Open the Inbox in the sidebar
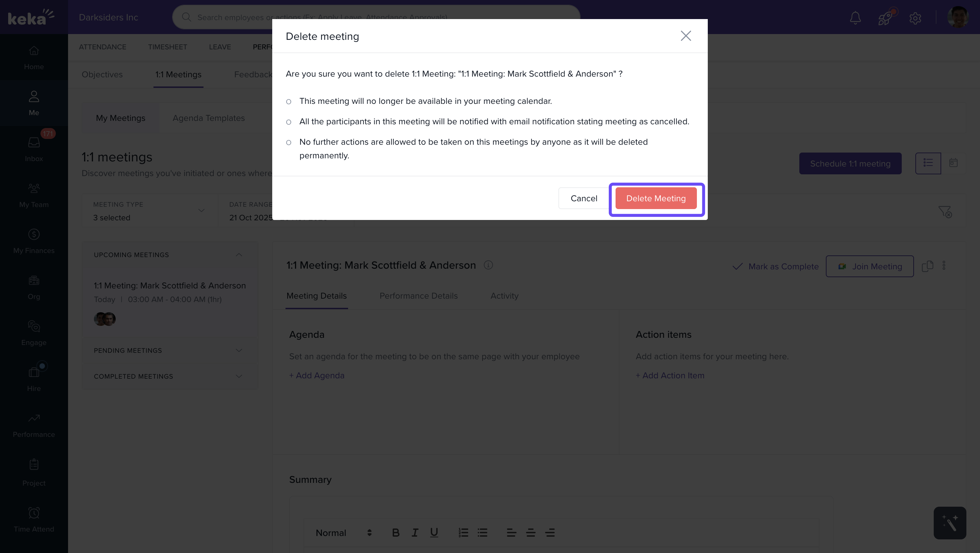This screenshot has width=980, height=553. 34,148
